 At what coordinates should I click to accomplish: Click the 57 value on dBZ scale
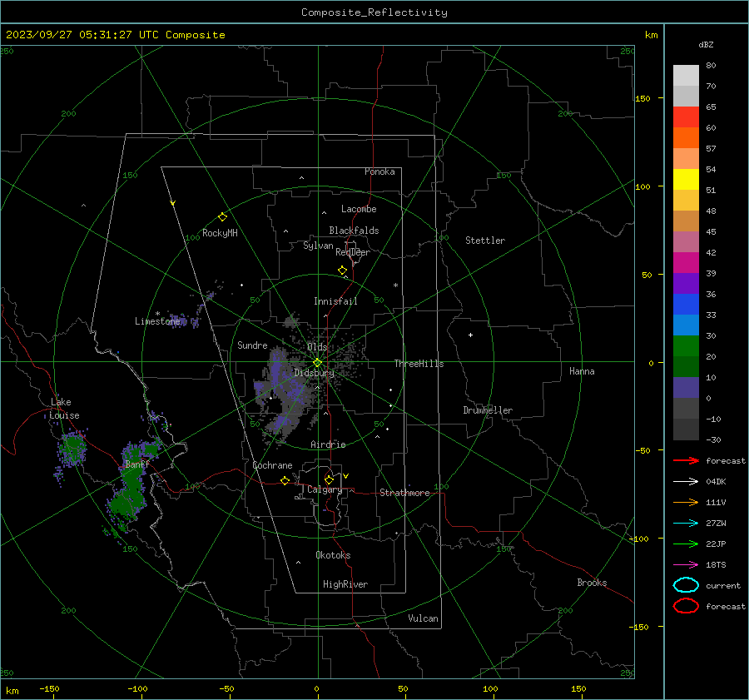[x=711, y=149]
